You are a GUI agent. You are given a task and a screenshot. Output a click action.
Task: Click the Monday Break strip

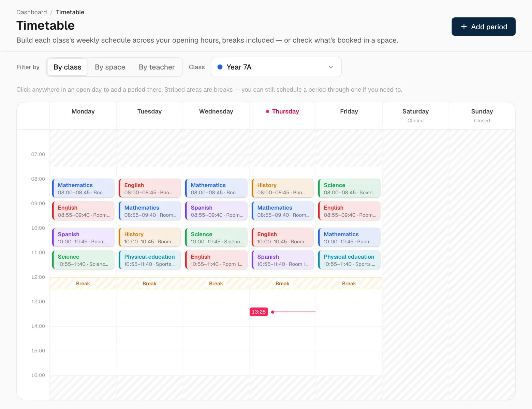(83, 283)
